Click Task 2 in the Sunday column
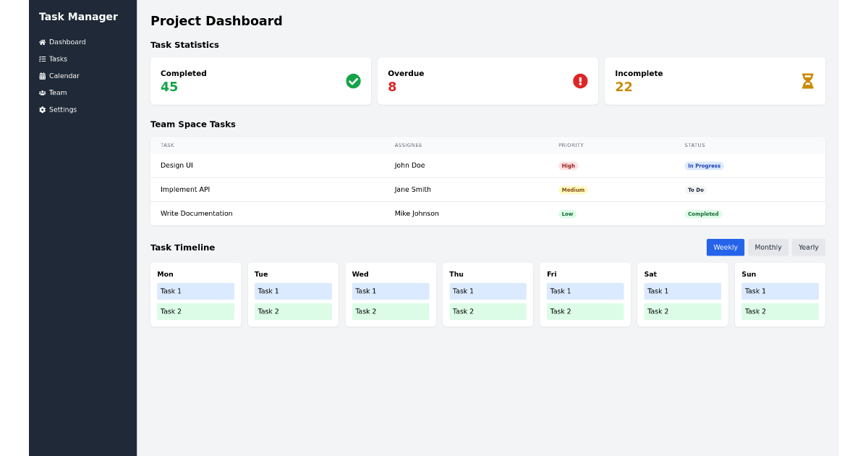868x456 pixels. point(780,311)
